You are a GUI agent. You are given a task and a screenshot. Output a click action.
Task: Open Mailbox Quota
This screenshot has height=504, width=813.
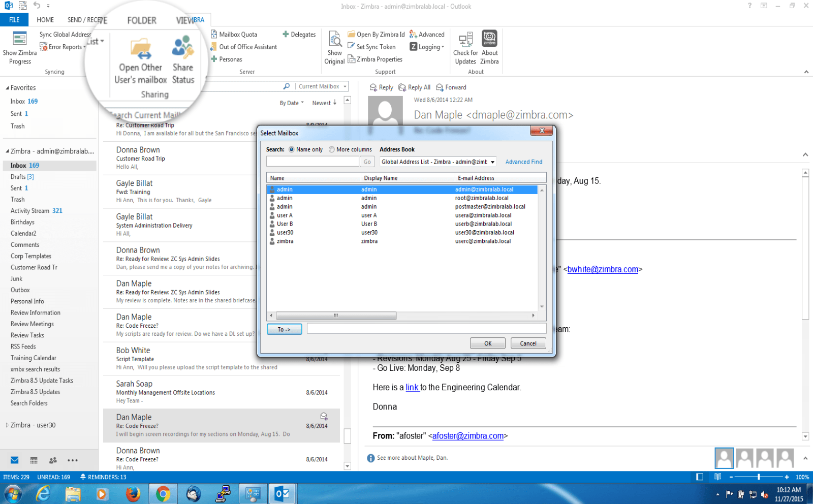234,35
